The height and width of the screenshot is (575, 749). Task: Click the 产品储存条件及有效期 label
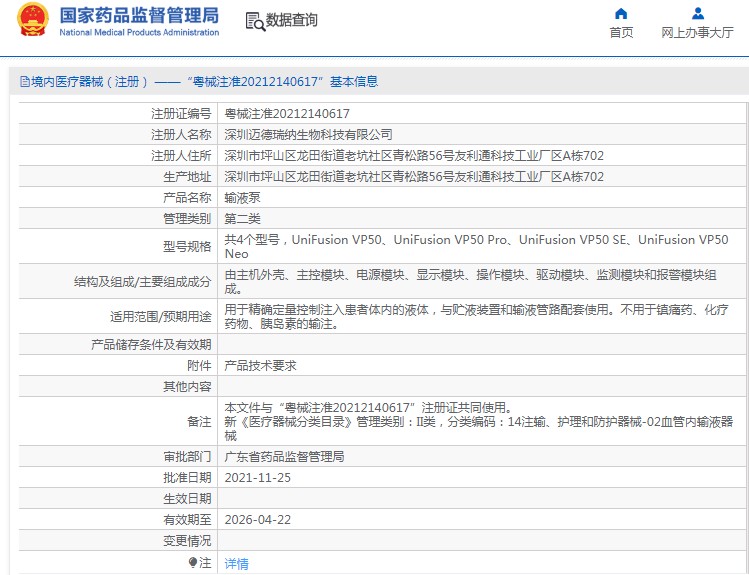[151, 345]
